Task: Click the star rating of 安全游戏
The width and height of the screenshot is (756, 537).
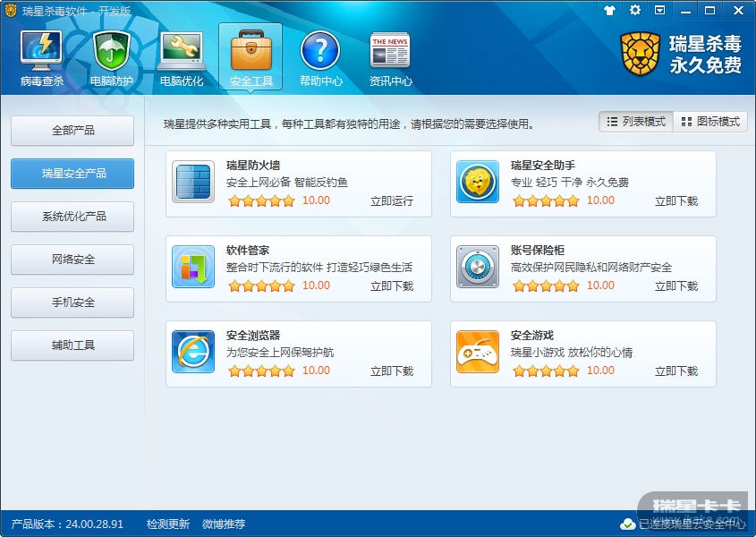Action: 546,371
